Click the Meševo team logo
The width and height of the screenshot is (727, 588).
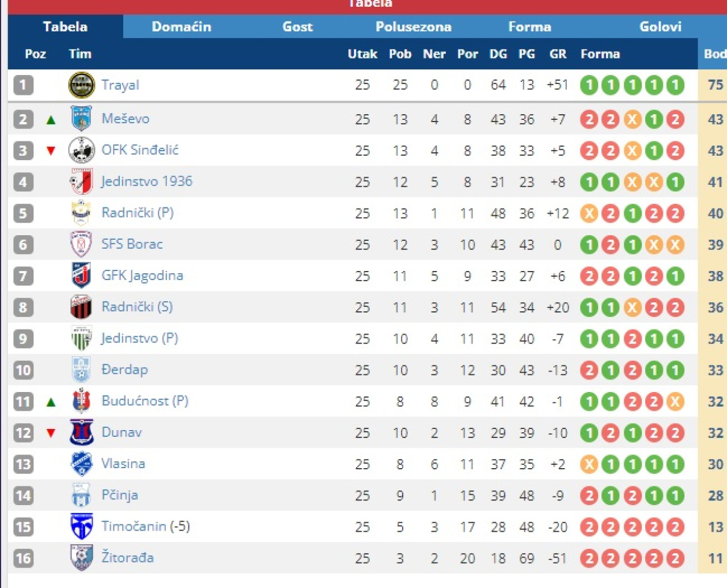click(81, 119)
